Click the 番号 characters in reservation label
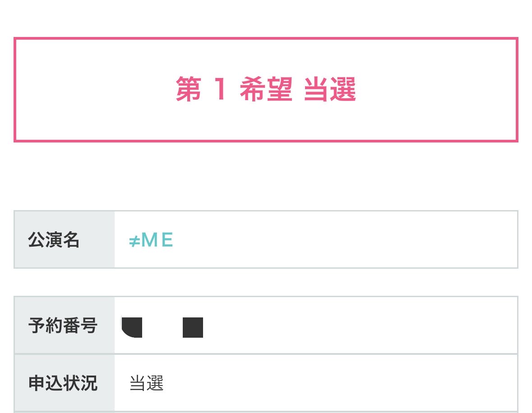This screenshot has width=532, height=413. 80,326
